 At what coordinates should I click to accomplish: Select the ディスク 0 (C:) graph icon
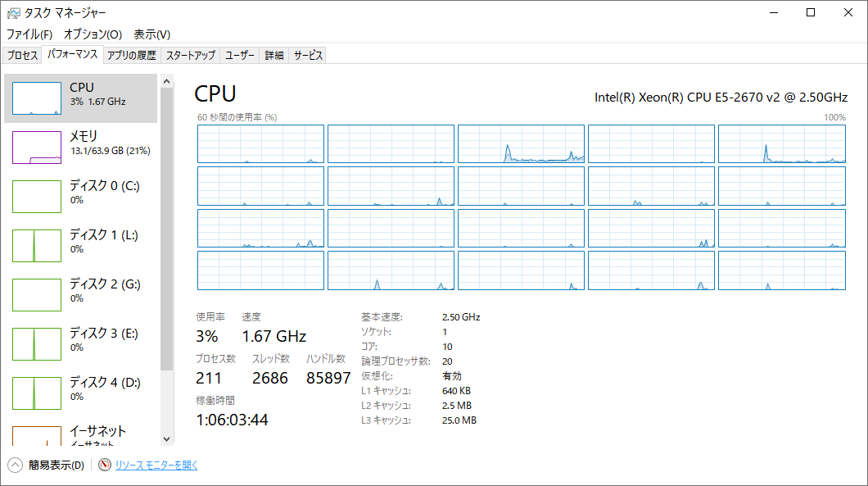37,197
